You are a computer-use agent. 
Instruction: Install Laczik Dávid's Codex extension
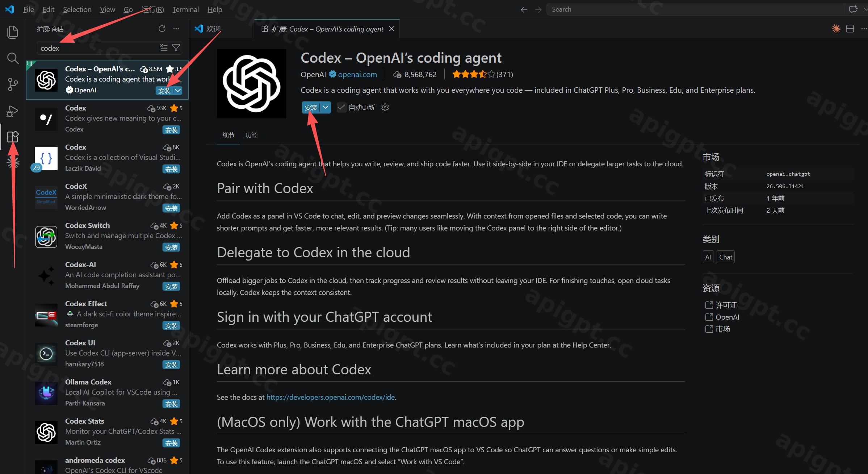click(171, 169)
